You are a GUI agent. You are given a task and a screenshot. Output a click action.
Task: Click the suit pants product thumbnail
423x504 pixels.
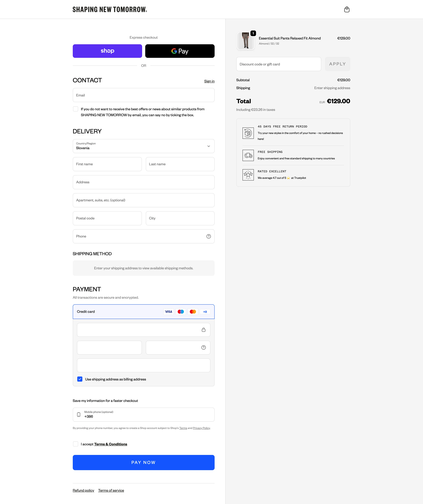click(x=245, y=41)
